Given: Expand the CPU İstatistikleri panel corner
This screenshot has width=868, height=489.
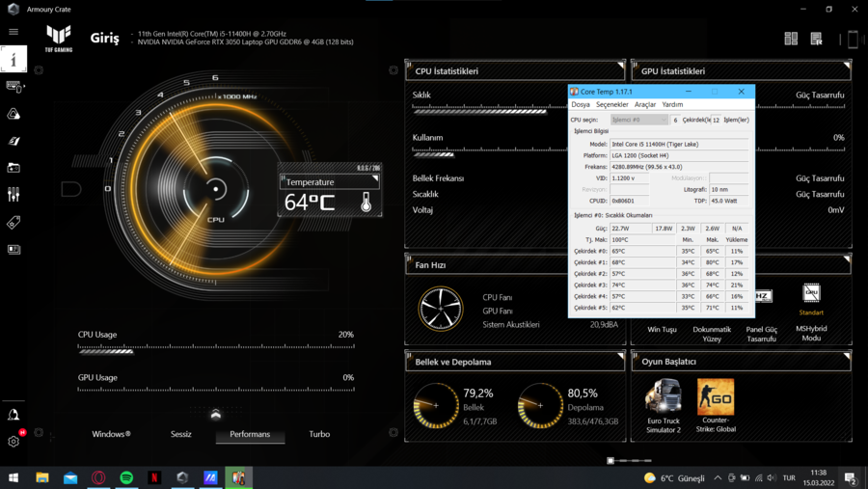Looking at the screenshot, I should [x=620, y=67].
